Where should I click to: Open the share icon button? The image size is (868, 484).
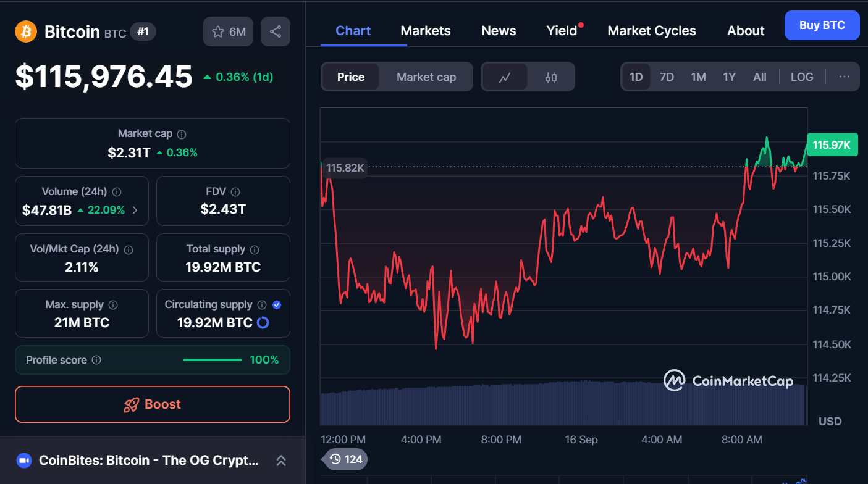tap(276, 31)
